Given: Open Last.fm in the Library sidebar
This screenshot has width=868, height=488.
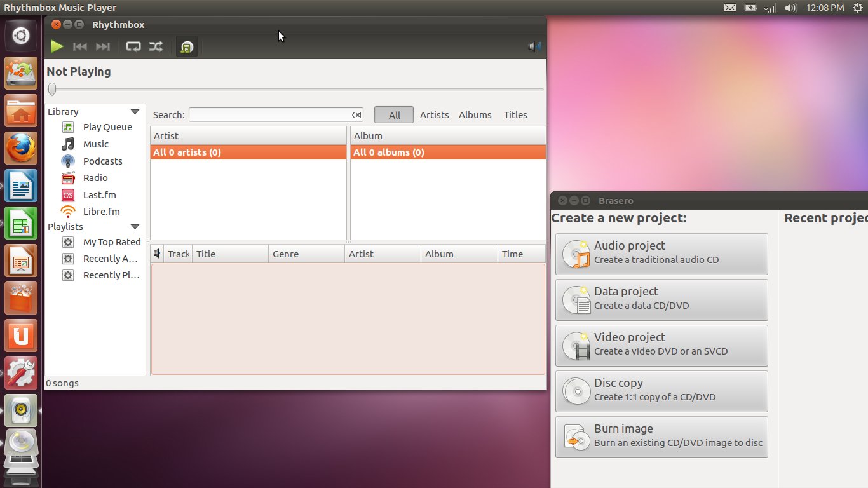Looking at the screenshot, I should pos(99,195).
